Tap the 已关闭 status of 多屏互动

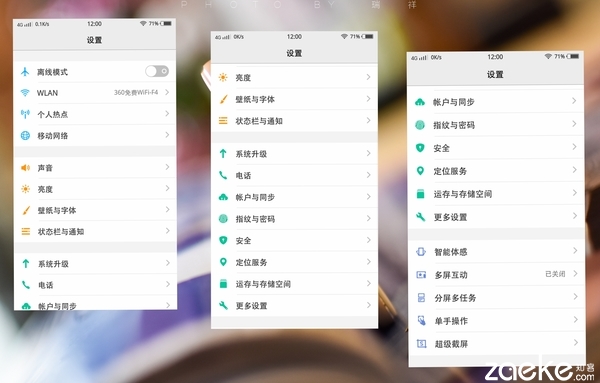pyautogui.click(x=555, y=274)
